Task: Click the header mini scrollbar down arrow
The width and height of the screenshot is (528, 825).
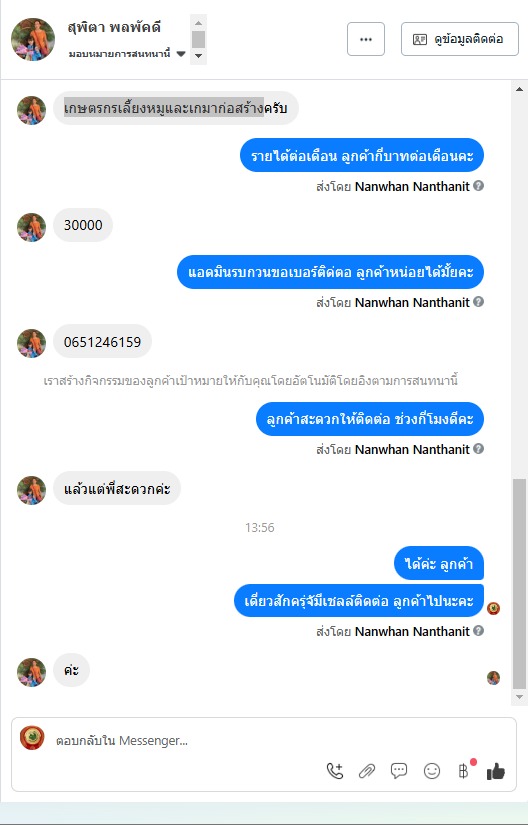Action: click(198, 56)
